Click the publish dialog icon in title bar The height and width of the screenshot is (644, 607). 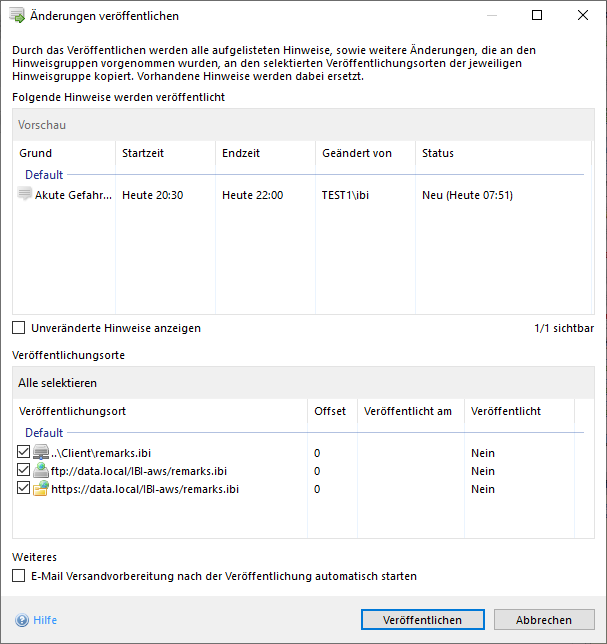(17, 16)
